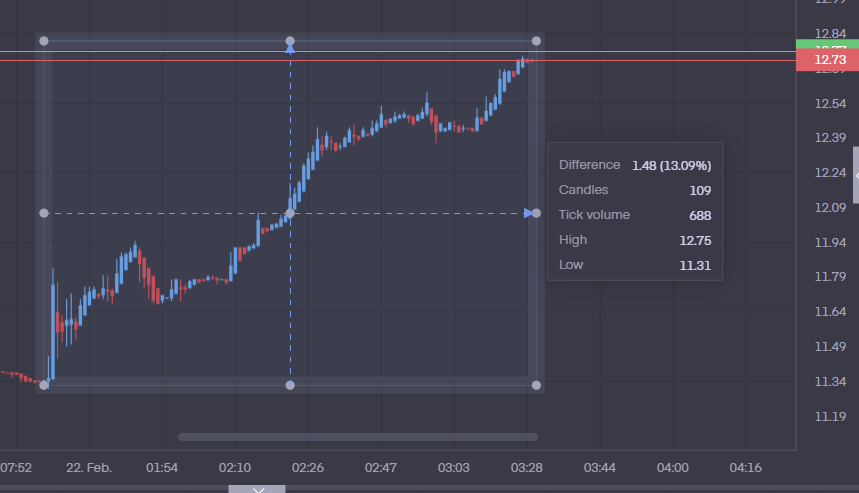Click the top-right measurement box handle
Screen dimensions: 859x493
point(536,41)
